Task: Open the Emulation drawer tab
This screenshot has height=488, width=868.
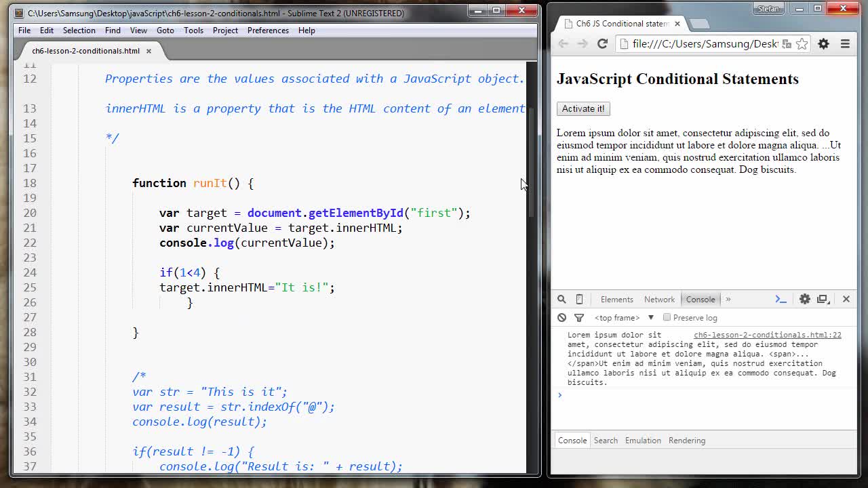Action: point(643,441)
